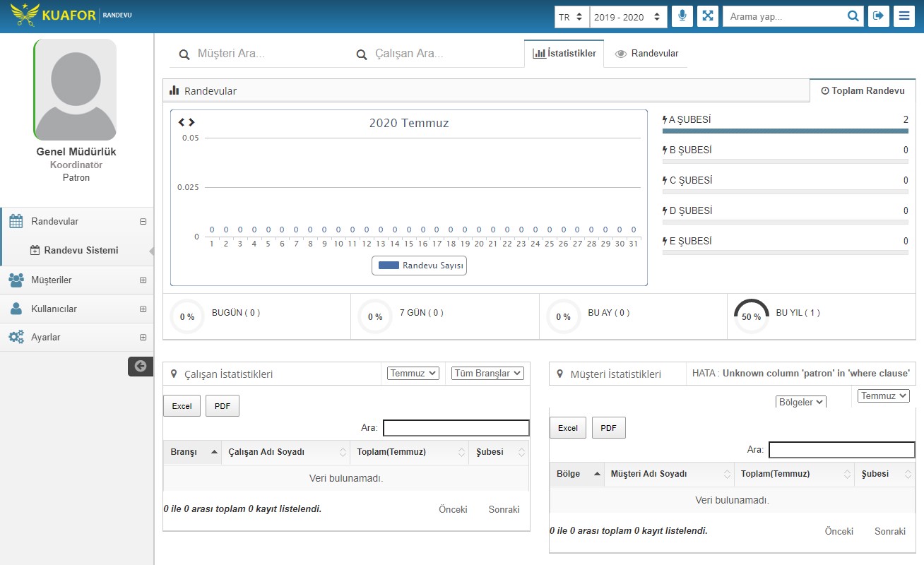Focus the Ara field in employee statistics
This screenshot has height=565, width=924.
(x=456, y=428)
